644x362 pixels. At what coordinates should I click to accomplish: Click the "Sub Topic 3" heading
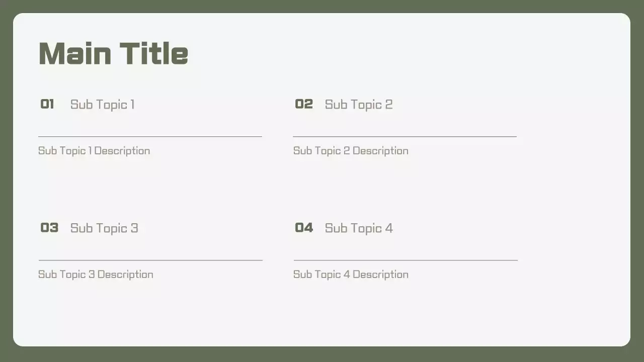104,228
